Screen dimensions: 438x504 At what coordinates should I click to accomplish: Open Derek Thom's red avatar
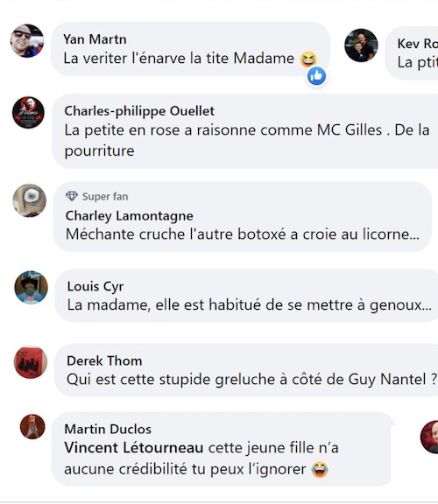point(31,362)
